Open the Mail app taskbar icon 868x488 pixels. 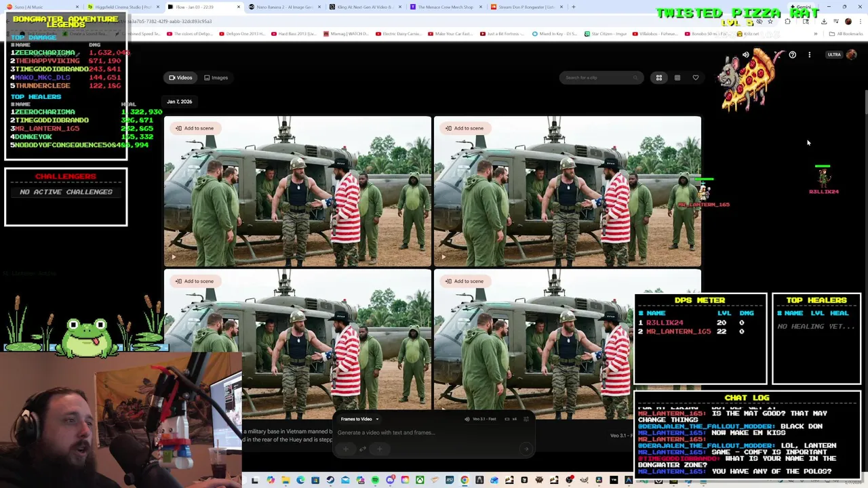click(345, 481)
